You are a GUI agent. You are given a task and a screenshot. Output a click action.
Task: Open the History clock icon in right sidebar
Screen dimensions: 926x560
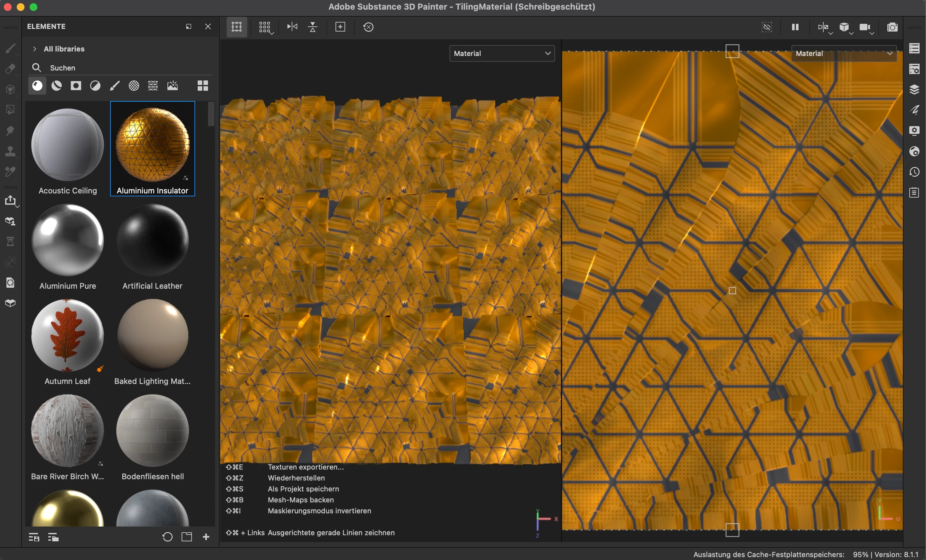[x=914, y=172]
